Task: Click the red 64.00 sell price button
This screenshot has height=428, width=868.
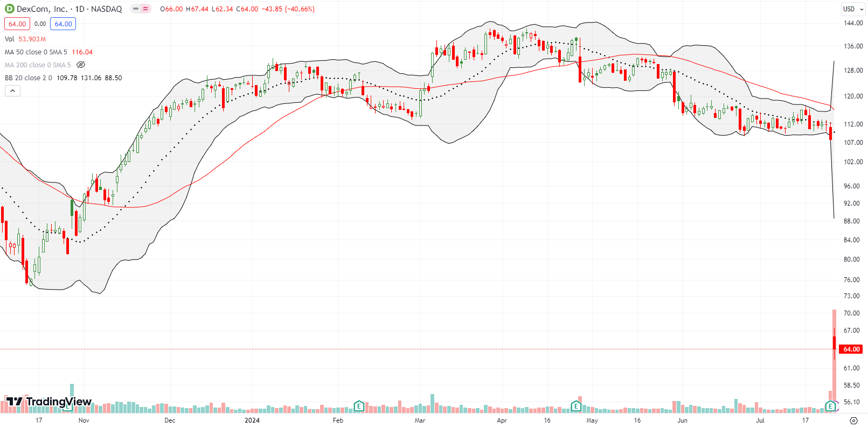Action: pos(17,24)
